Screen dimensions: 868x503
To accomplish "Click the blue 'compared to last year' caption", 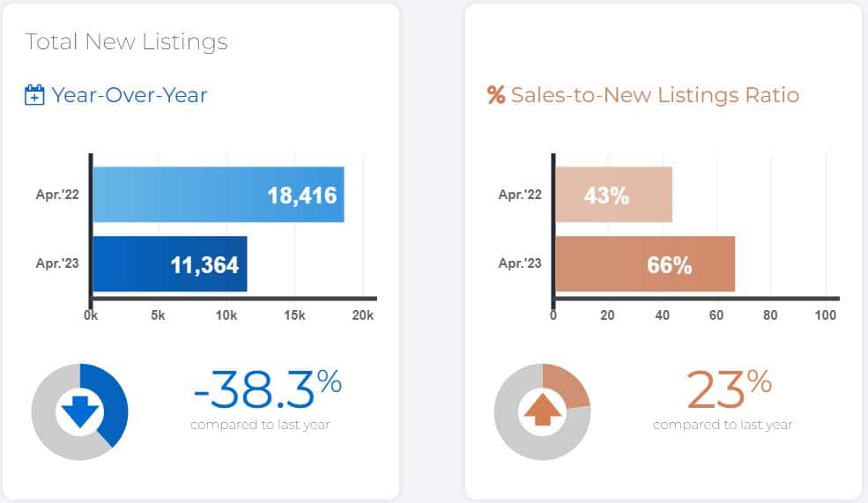I will pyautogui.click(x=260, y=425).
